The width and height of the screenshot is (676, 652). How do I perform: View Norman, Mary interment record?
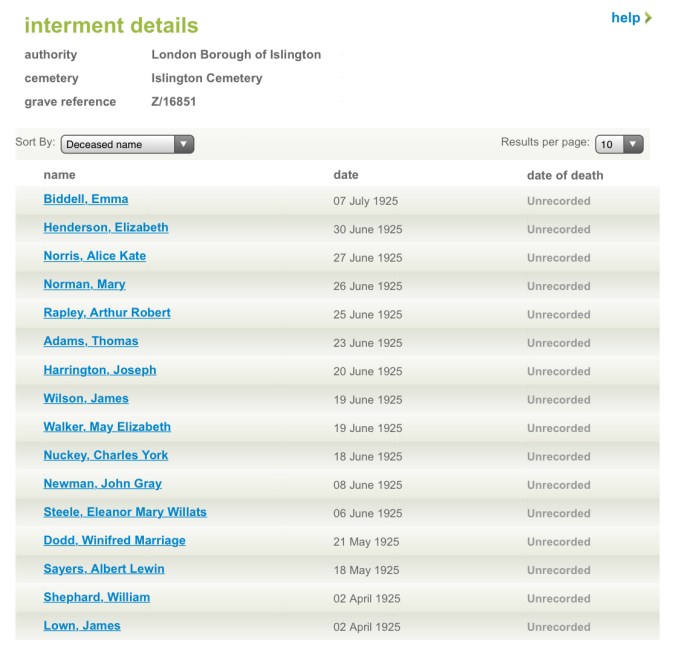84,284
